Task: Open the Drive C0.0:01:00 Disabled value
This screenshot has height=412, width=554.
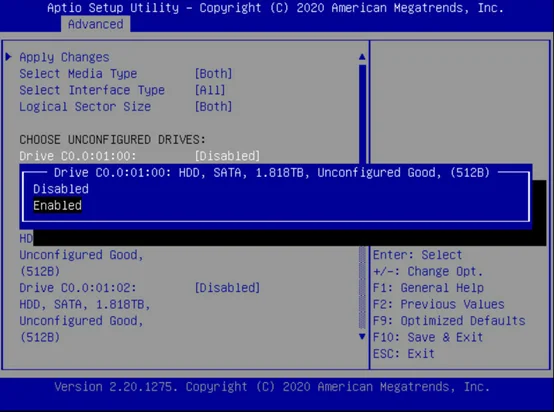Action: click(x=228, y=156)
